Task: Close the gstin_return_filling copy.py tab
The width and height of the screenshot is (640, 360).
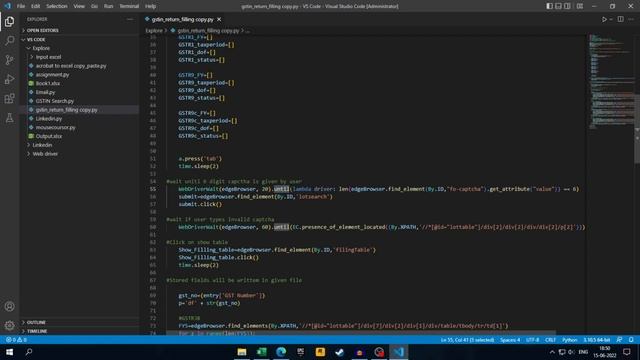Action: coord(219,19)
